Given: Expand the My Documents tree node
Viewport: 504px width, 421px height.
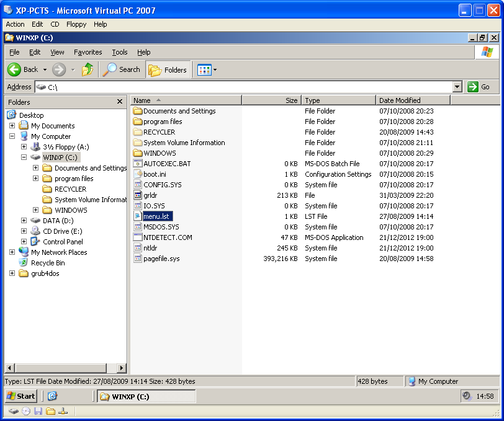Looking at the screenshot, I should click(x=12, y=126).
